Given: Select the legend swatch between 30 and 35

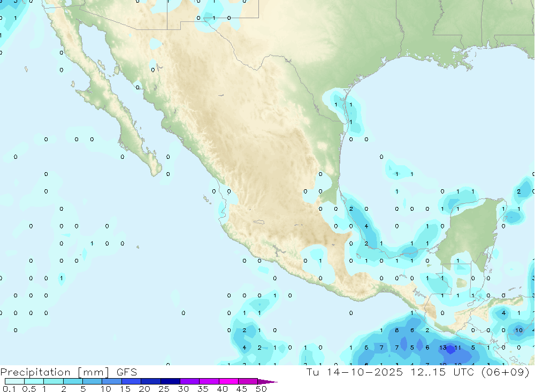Looking at the screenshot, I should (x=189, y=381).
